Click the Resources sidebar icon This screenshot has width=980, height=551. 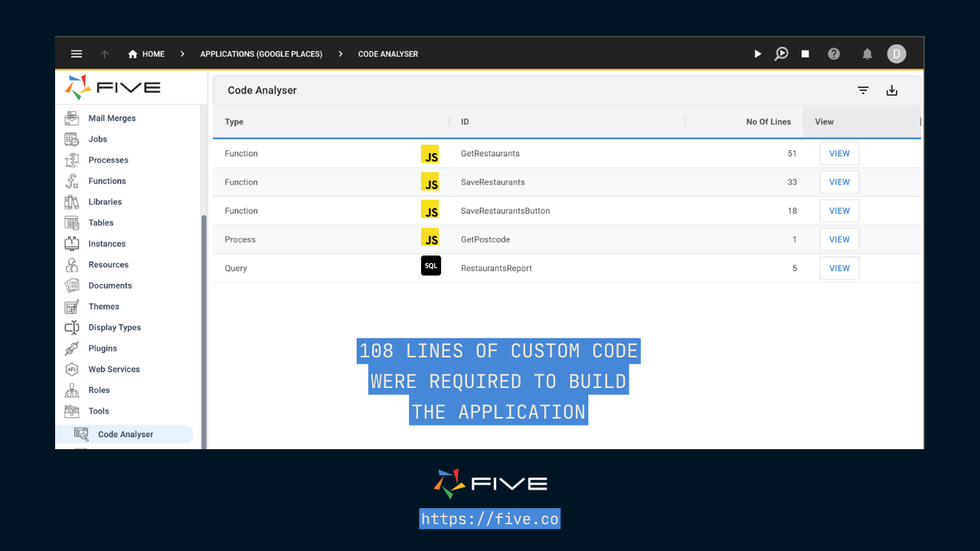tap(72, 265)
